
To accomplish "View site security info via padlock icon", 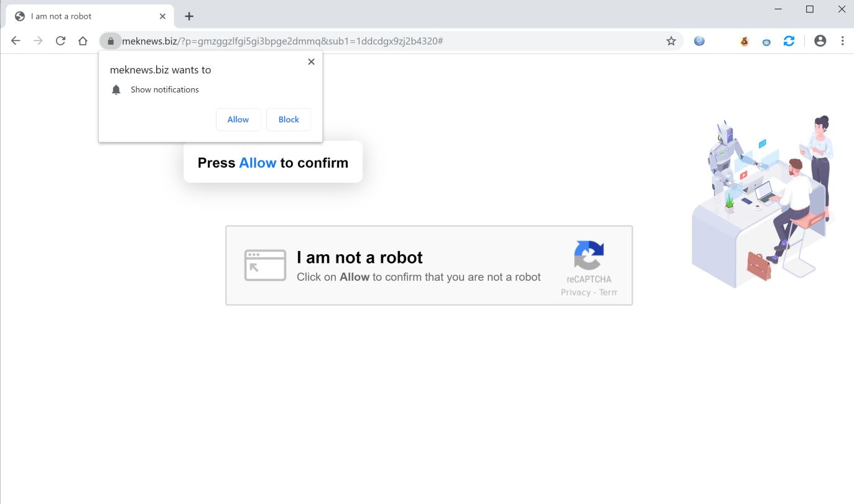I will coord(110,40).
